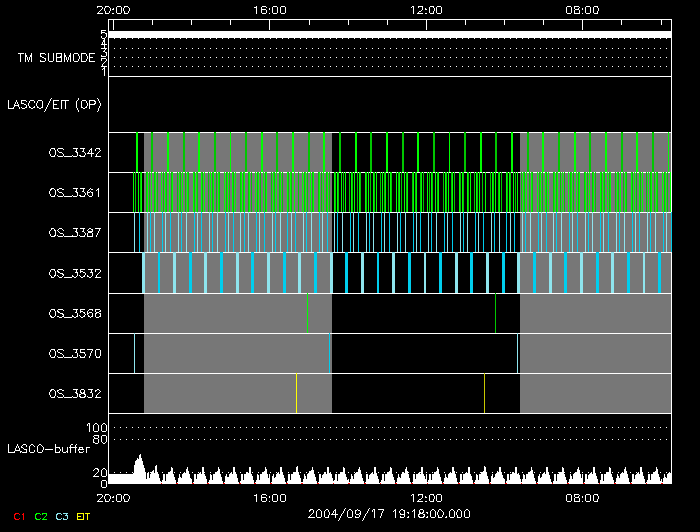Click the TM SUBMODE label
Screen dimensions: 700x532
point(56,58)
